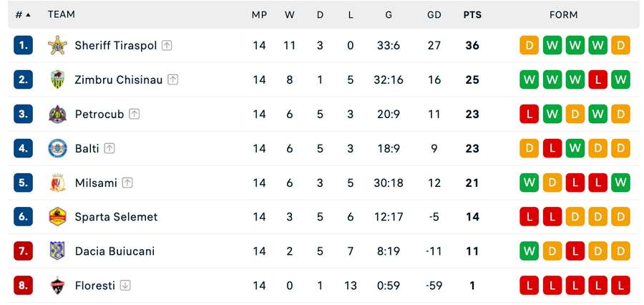644x305 pixels.
Task: Sort standings by PTS column header
Action: [472, 15]
